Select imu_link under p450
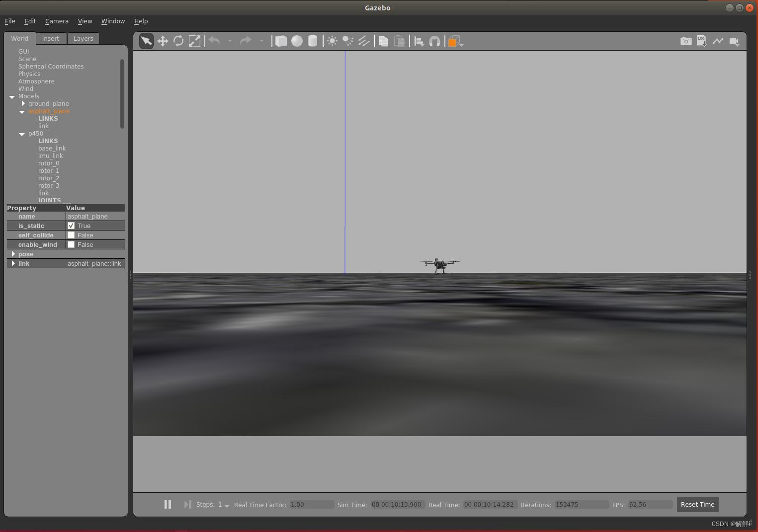758x532 pixels. (x=50, y=155)
